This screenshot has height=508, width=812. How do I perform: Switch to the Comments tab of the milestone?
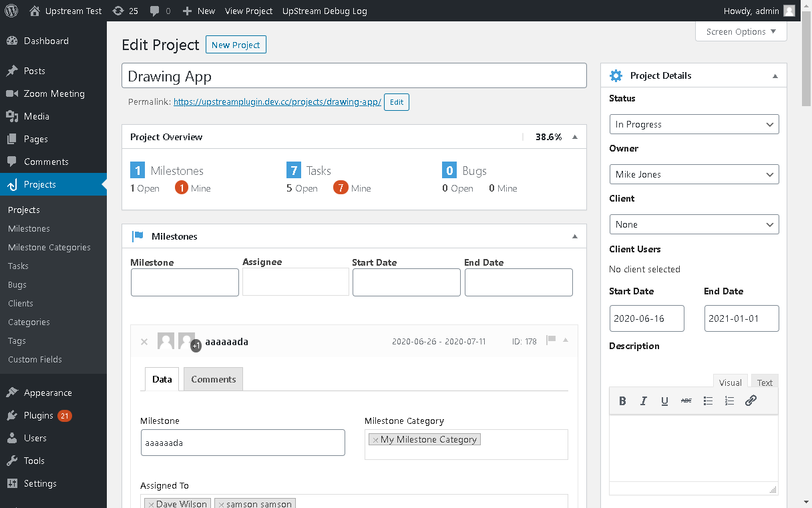[x=212, y=378]
